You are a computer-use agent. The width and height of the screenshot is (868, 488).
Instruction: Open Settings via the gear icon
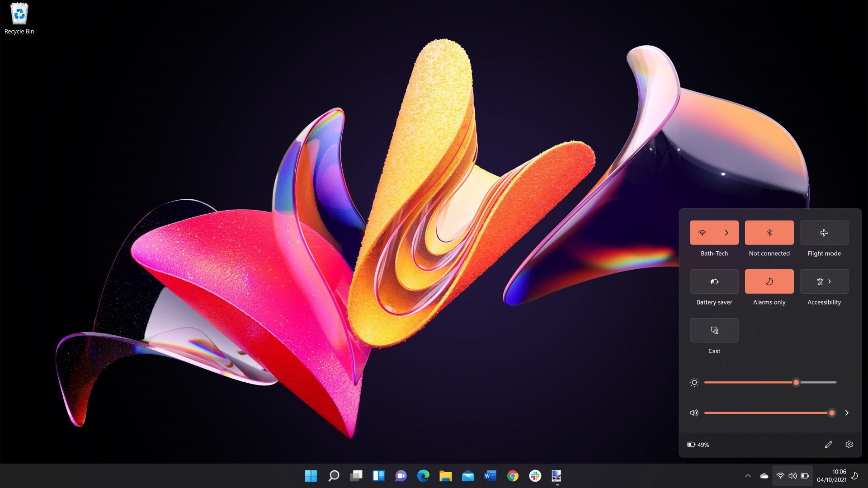pyautogui.click(x=849, y=445)
